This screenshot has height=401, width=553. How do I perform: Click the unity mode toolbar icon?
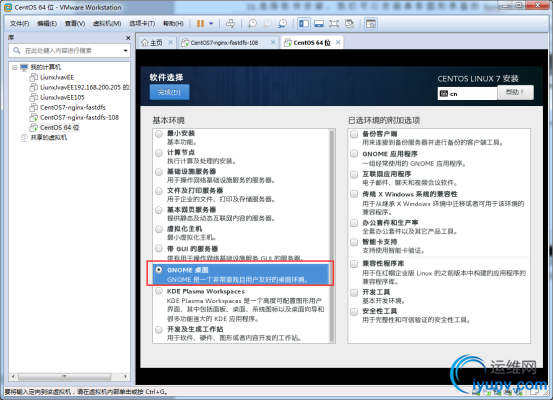click(349, 24)
